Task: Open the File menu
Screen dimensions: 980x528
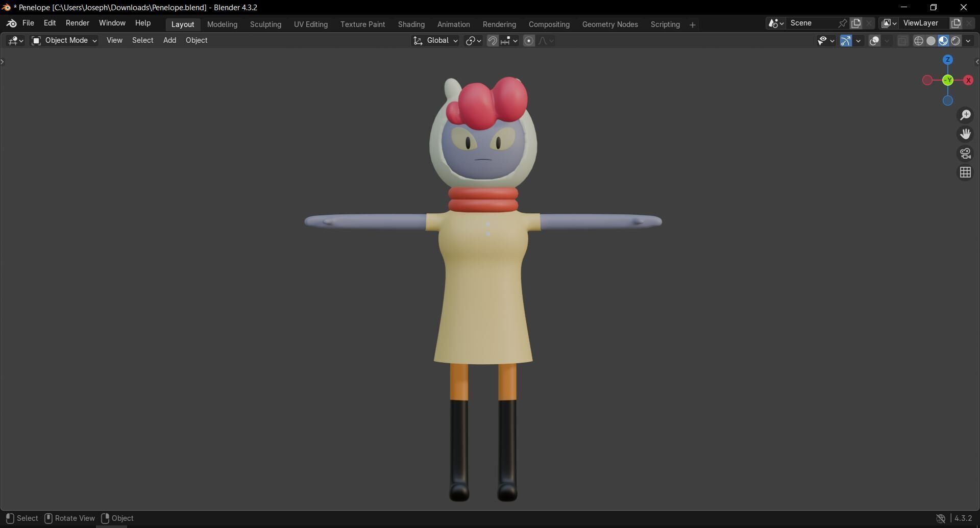Action: coord(28,23)
